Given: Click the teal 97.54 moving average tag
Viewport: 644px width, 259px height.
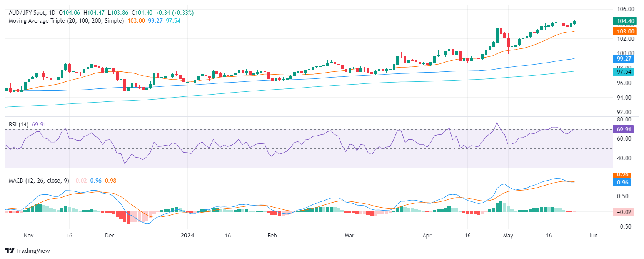Looking at the screenshot, I should [624, 72].
